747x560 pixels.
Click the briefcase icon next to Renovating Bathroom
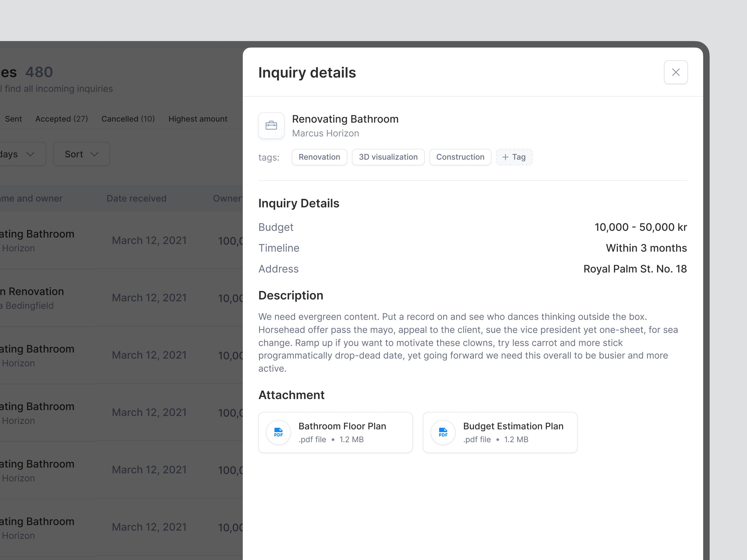pyautogui.click(x=271, y=126)
